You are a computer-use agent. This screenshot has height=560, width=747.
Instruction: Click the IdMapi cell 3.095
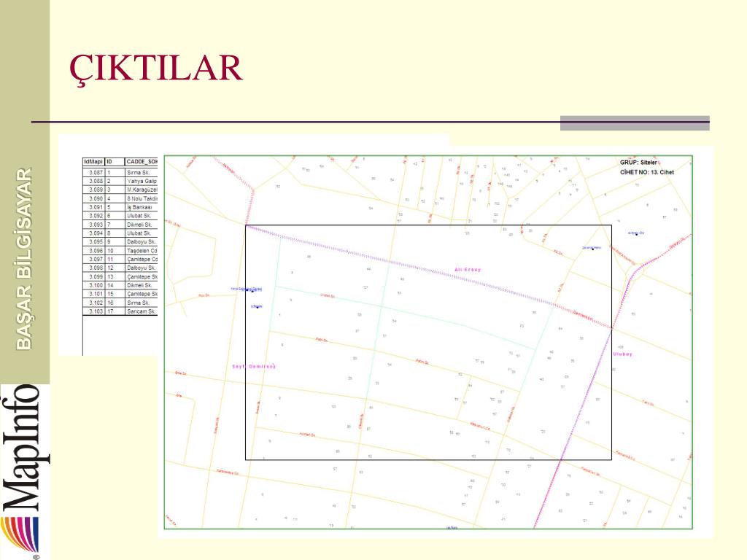point(93,242)
